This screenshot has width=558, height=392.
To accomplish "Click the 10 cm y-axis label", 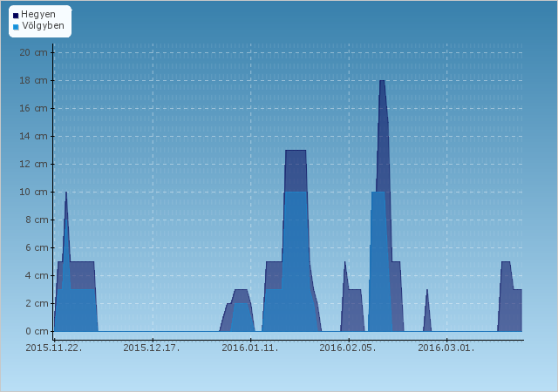I will pyautogui.click(x=35, y=192).
